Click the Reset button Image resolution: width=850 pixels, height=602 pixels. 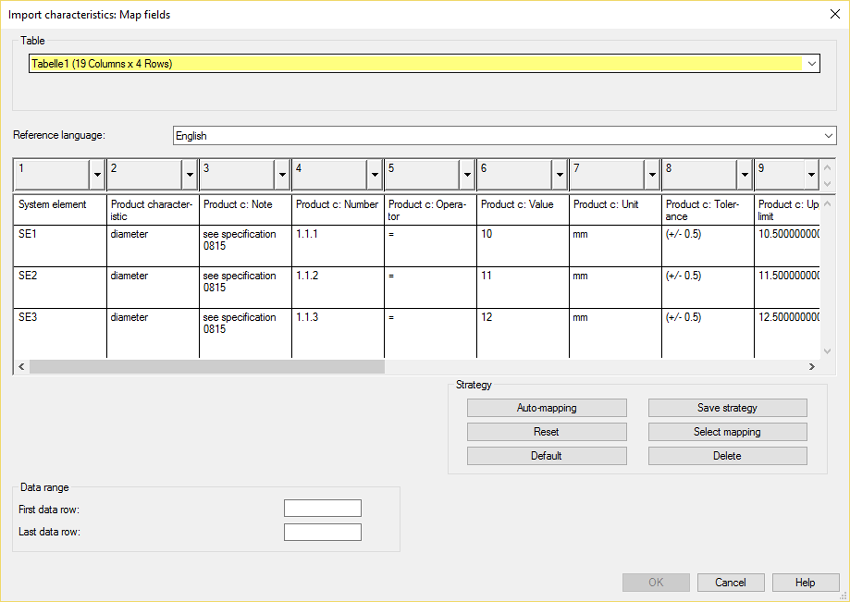click(546, 432)
